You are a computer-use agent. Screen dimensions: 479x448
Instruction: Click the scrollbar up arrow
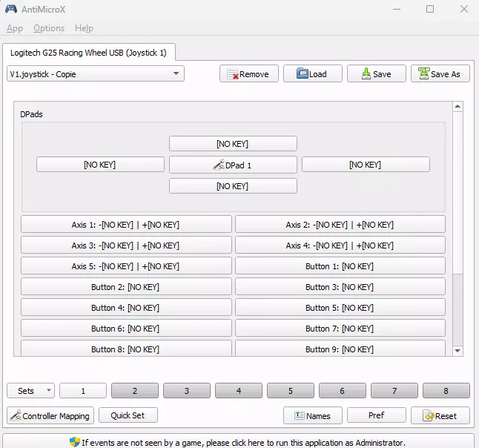coord(457,107)
